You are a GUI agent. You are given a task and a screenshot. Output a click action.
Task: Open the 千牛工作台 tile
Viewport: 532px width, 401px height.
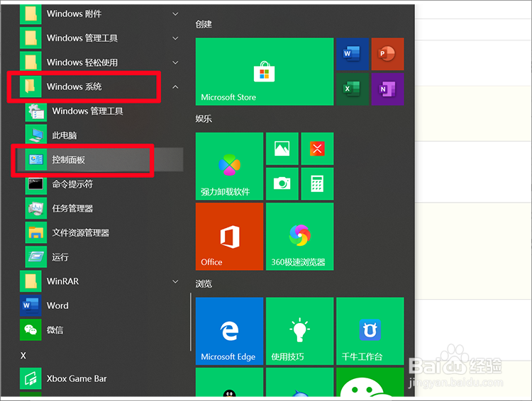point(370,331)
